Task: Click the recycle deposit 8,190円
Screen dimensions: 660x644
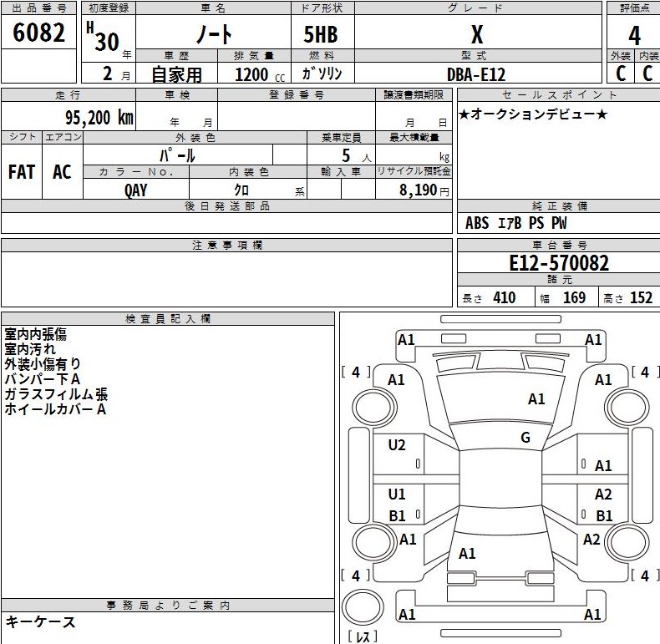Action: (424, 190)
